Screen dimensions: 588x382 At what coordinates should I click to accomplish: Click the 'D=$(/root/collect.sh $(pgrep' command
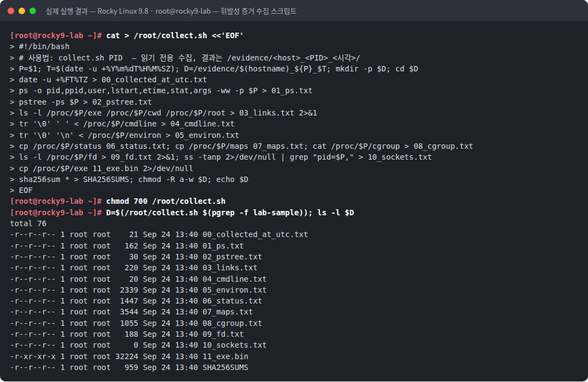(230, 213)
